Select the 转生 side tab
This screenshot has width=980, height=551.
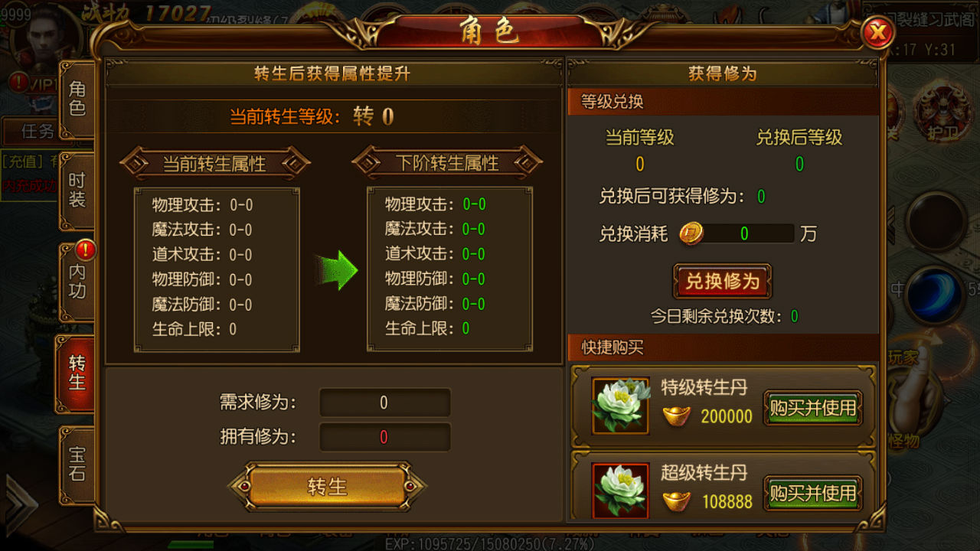[x=76, y=373]
